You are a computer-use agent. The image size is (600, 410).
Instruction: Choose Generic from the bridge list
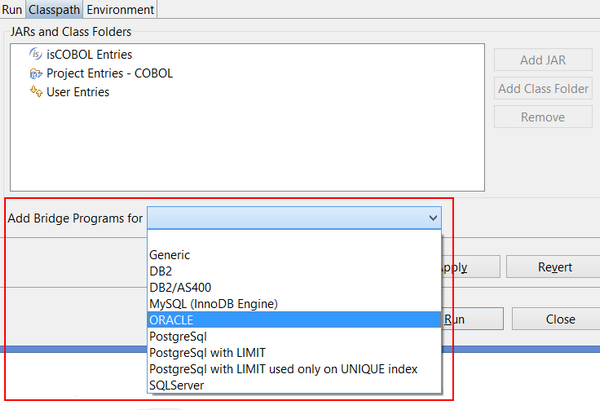(170, 255)
